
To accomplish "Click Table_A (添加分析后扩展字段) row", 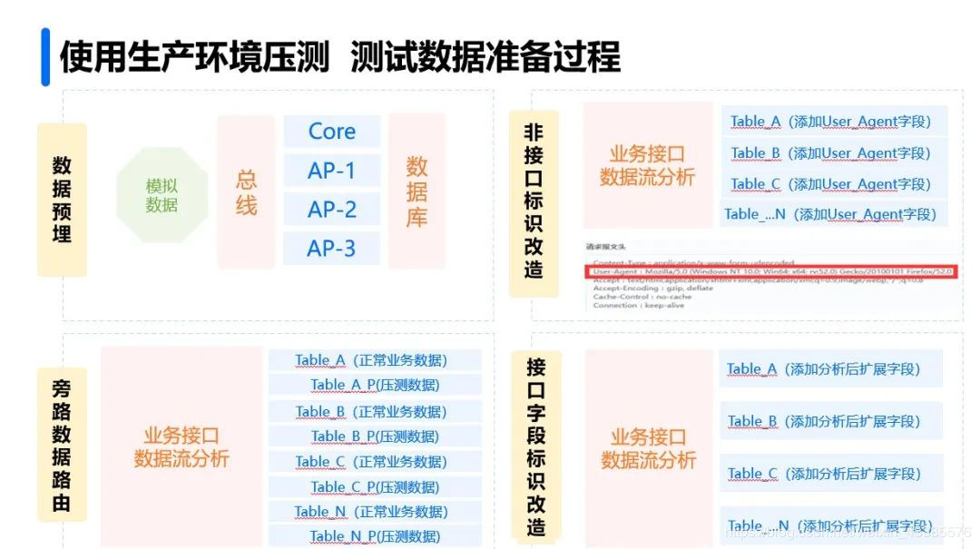I will [x=830, y=369].
